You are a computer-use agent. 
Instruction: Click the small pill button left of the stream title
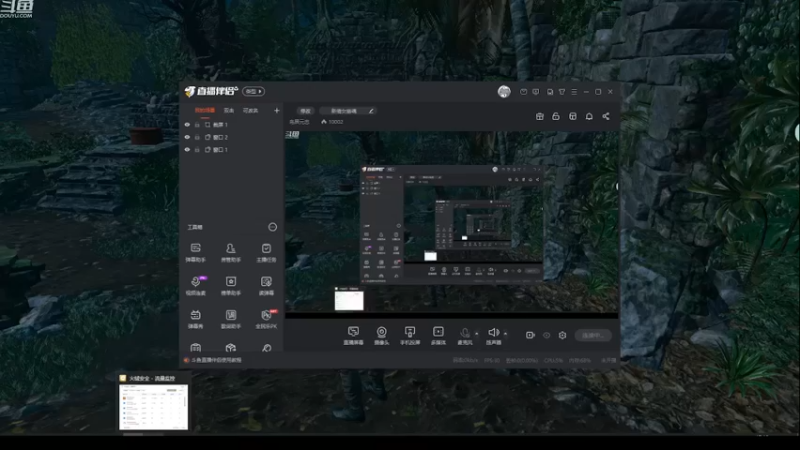pyautogui.click(x=305, y=111)
